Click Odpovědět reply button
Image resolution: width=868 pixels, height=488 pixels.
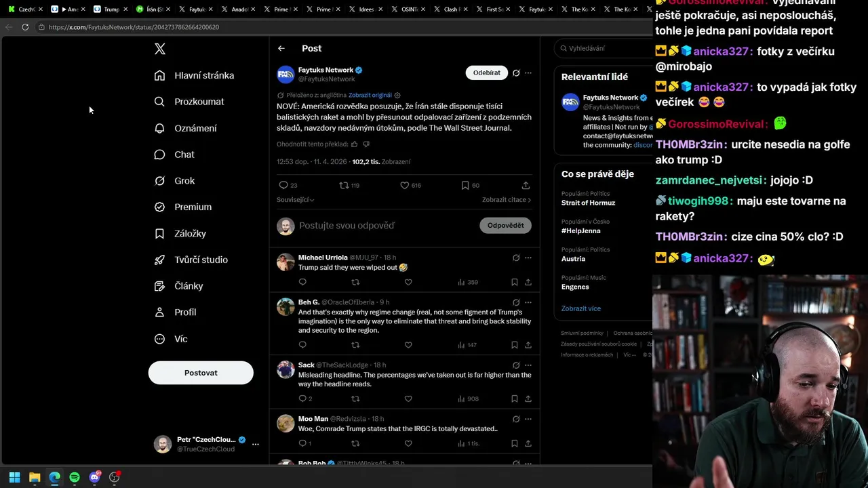coord(505,225)
